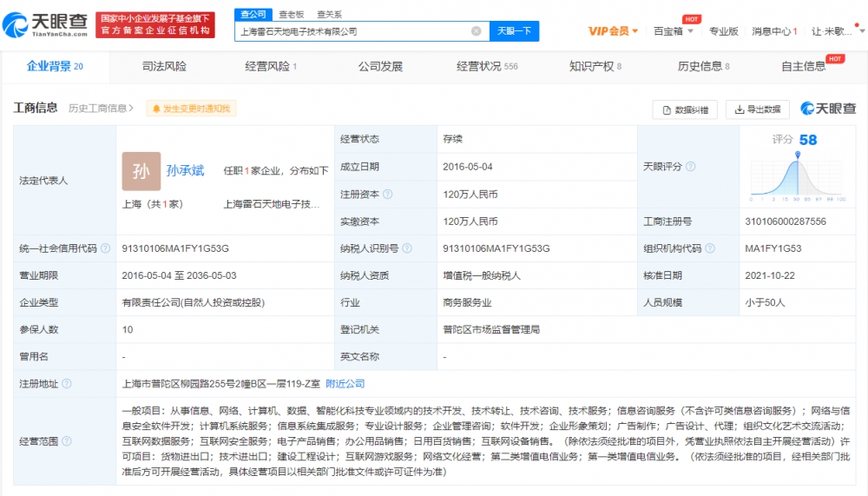Open 历史工商信息 link
Screen dimensions: 868x496
tap(101, 108)
